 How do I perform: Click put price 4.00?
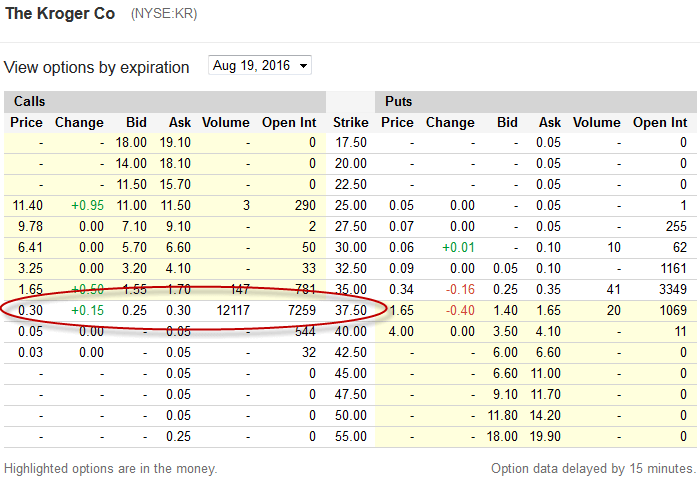point(401,331)
